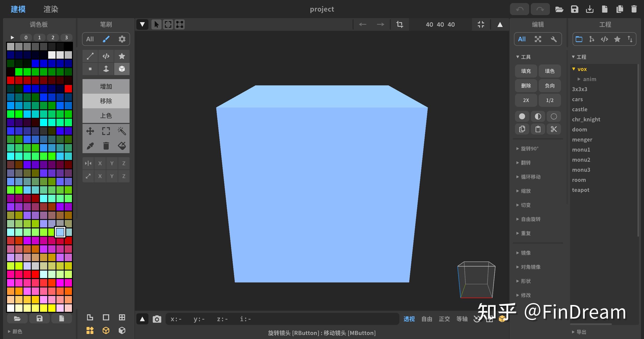Select the color picker eyedropper tool
The height and width of the screenshot is (339, 644).
90,146
